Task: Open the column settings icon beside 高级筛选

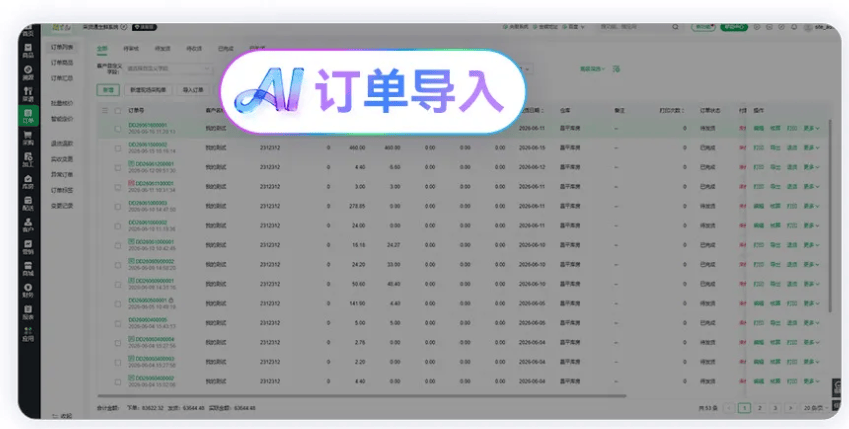Action: click(616, 69)
